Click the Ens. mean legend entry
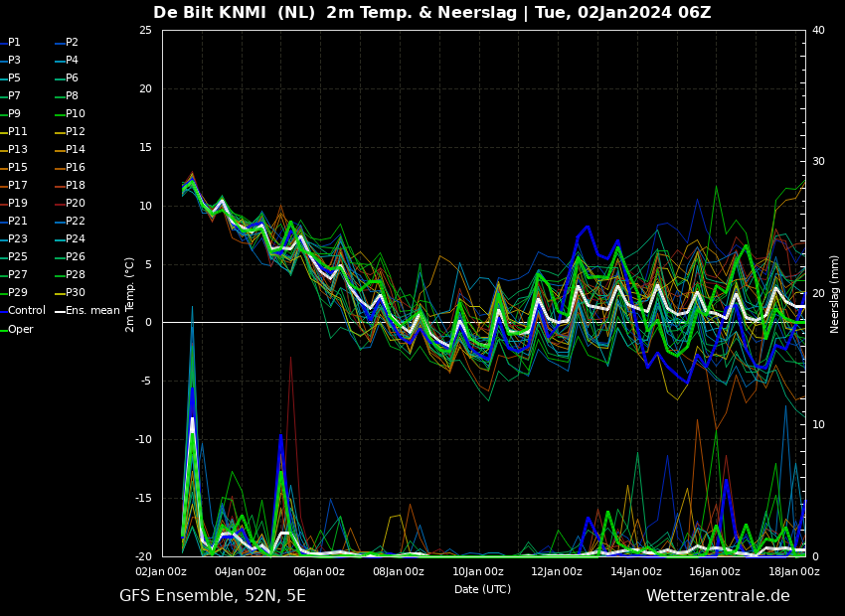This screenshot has width=845, height=616. [x=92, y=311]
